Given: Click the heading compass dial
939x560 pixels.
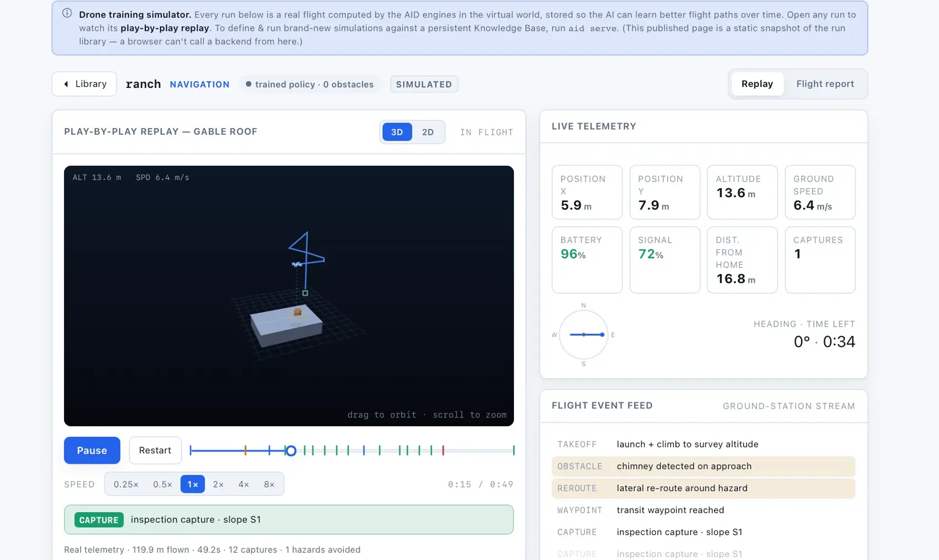Looking at the screenshot, I should click(583, 335).
